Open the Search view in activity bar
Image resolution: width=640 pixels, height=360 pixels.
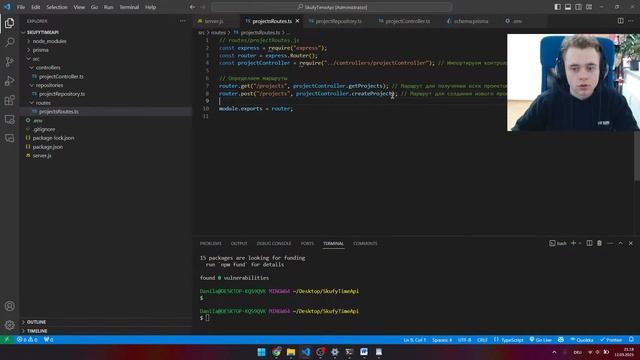click(9, 42)
